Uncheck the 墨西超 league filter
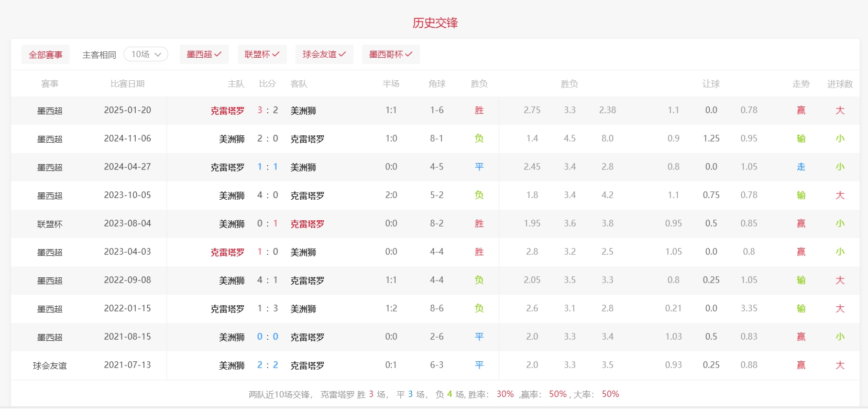 click(204, 55)
